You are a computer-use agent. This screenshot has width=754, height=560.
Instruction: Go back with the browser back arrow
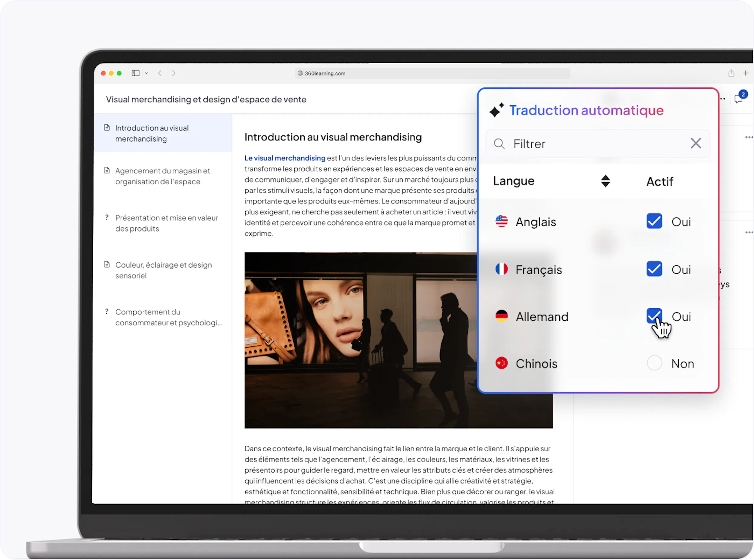pos(160,73)
